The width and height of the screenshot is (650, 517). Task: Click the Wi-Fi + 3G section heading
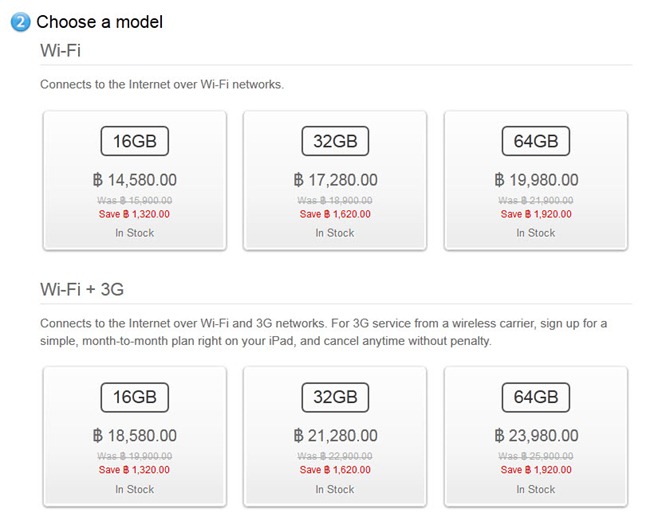(x=82, y=289)
